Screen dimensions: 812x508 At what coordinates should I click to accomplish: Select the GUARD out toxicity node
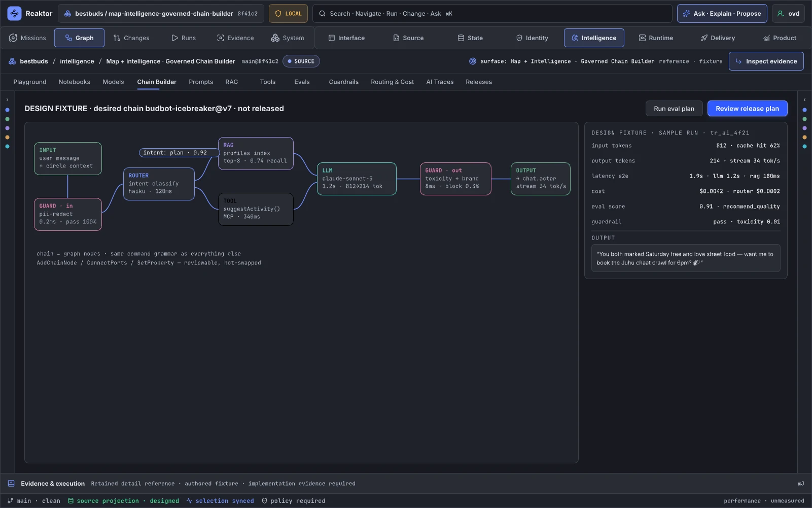(x=455, y=179)
